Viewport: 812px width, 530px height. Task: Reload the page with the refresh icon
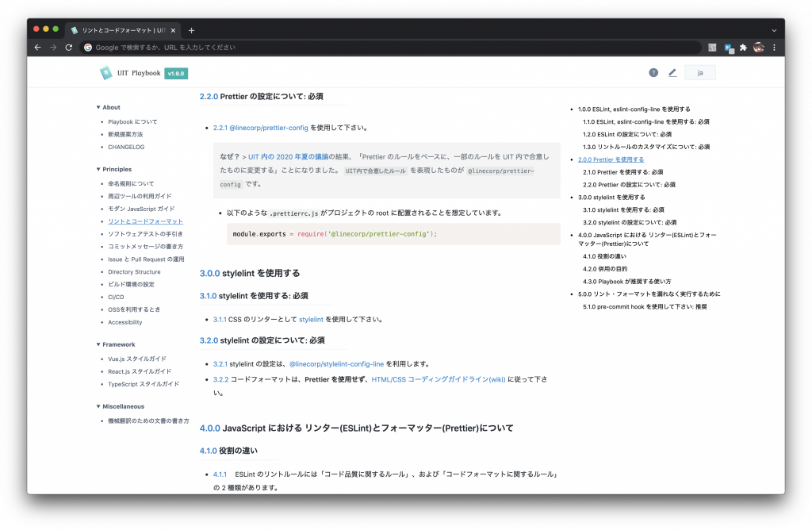69,48
